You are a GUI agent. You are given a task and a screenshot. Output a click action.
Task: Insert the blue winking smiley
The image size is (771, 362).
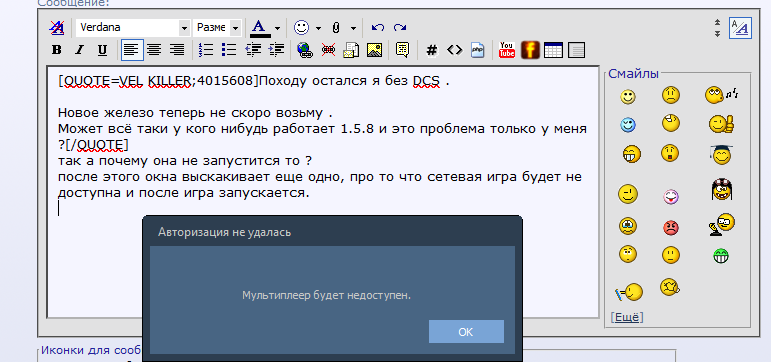coord(627,125)
